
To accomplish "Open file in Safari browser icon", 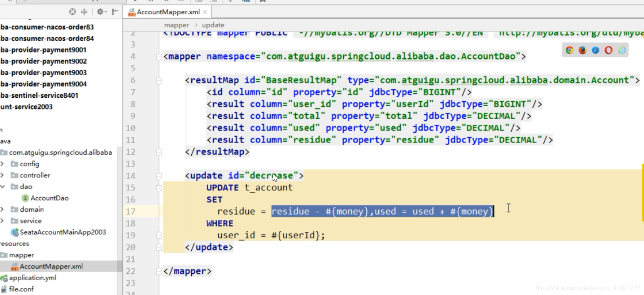I will point(595,50).
